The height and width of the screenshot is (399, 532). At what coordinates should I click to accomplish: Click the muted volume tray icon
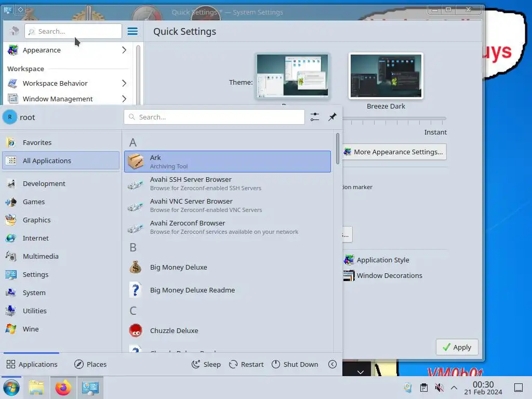click(x=439, y=388)
